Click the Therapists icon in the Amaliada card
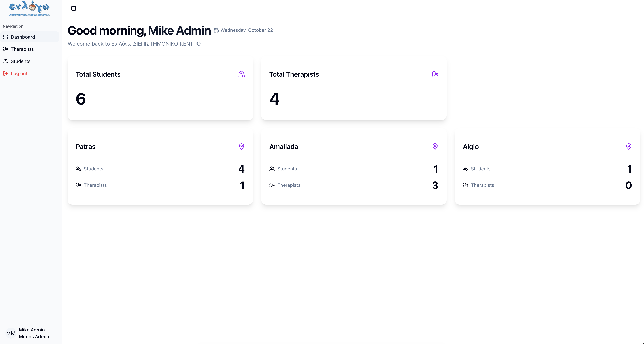 pos(272,185)
